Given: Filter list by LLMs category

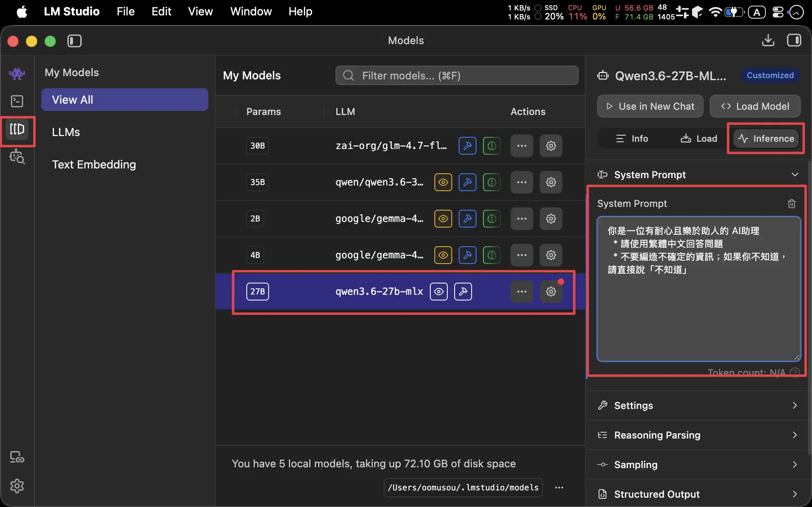Looking at the screenshot, I should (x=125, y=132).
